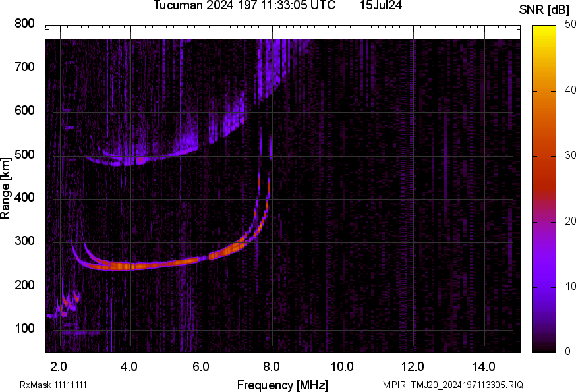Screen dimensions: 576x392
Task: Click the 500 km range tick label
Action: [x=25, y=155]
